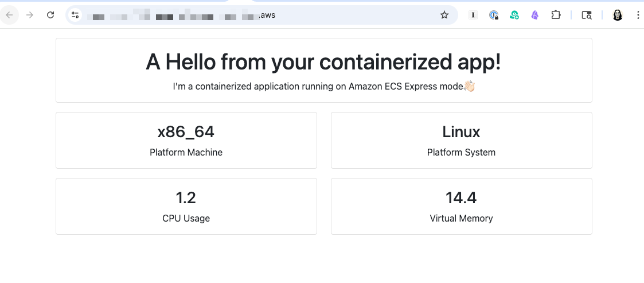This screenshot has width=644, height=283.
Task: Click the address bar URL ending in .aws
Action: pos(258,15)
